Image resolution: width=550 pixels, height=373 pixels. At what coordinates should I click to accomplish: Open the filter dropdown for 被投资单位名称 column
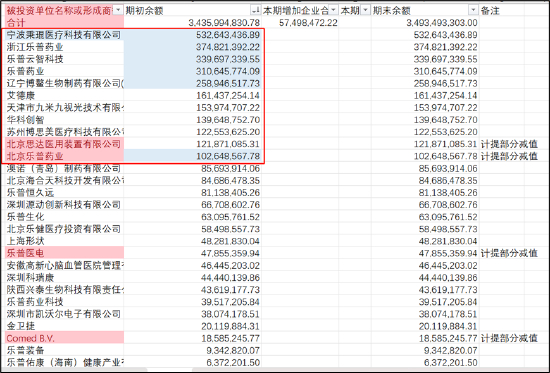click(x=118, y=10)
